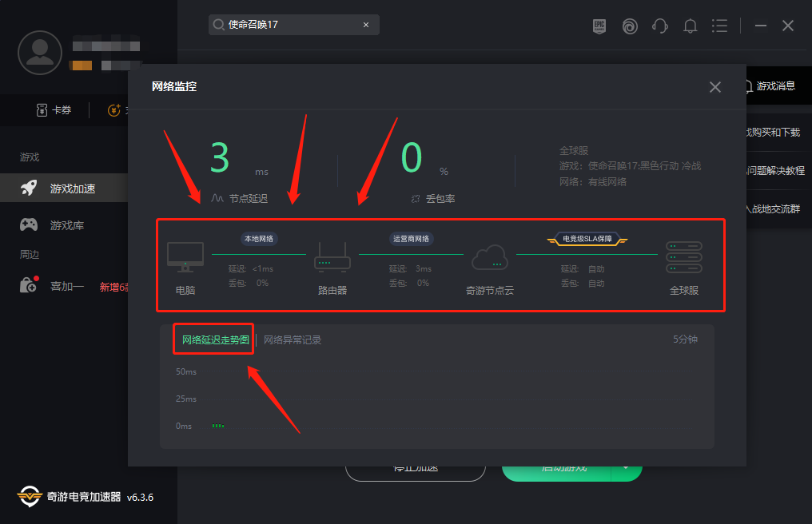Click the 路由器 router icon
This screenshot has width=812, height=524.
(x=332, y=257)
